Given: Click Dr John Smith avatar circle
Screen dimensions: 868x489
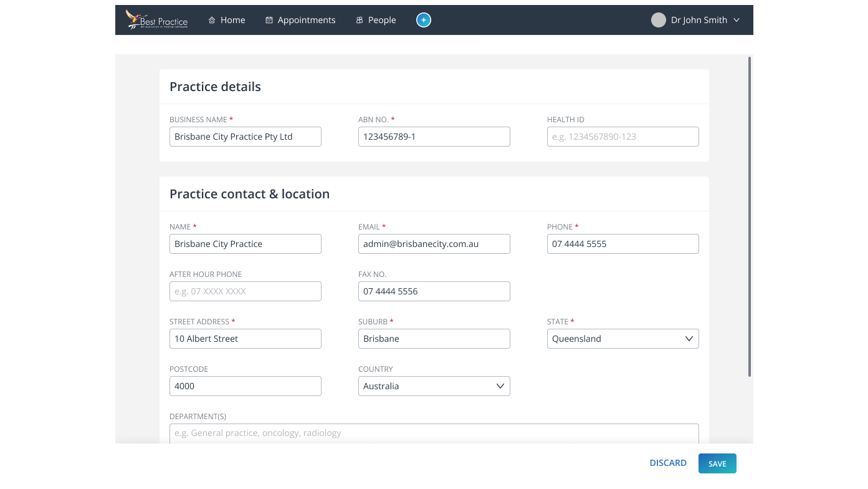Looking at the screenshot, I should click(659, 20).
